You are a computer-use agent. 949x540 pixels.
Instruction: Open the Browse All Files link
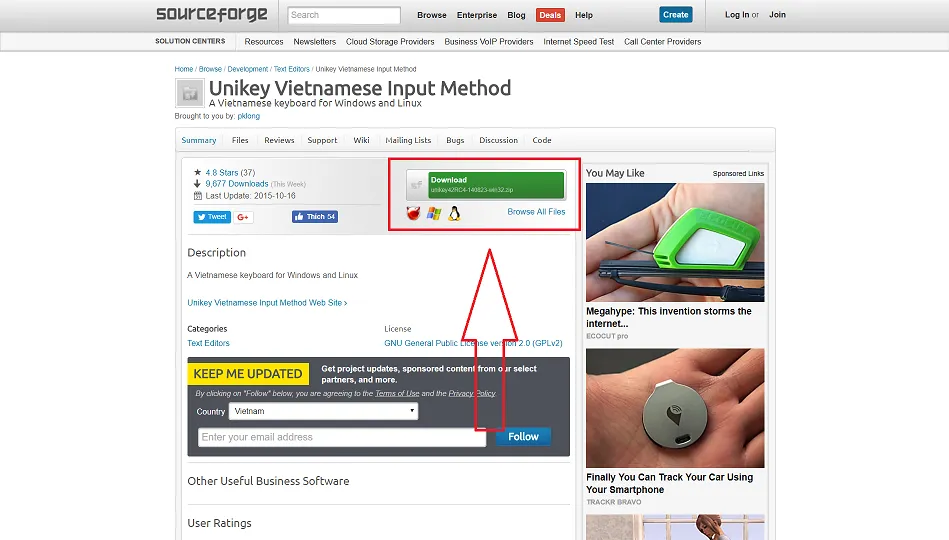coord(536,212)
